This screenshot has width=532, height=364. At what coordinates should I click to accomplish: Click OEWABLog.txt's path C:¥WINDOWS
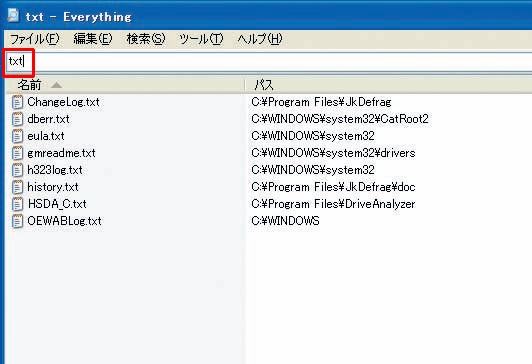pos(285,221)
